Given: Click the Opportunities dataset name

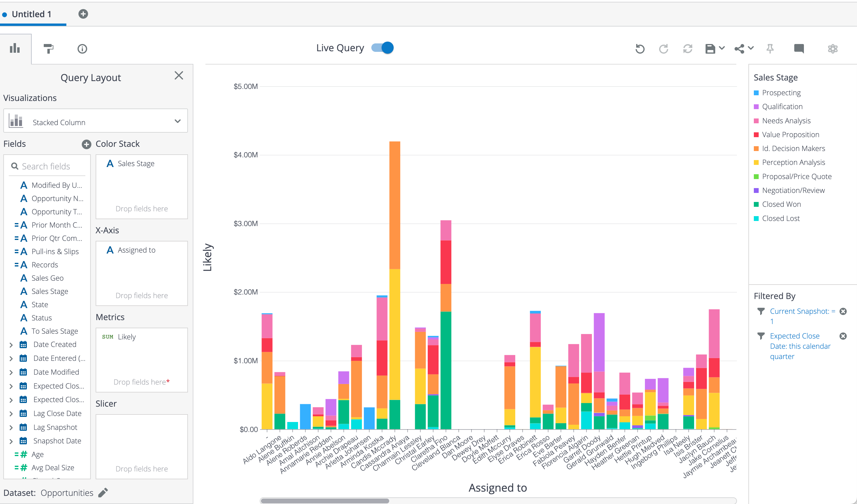Looking at the screenshot, I should (67, 493).
